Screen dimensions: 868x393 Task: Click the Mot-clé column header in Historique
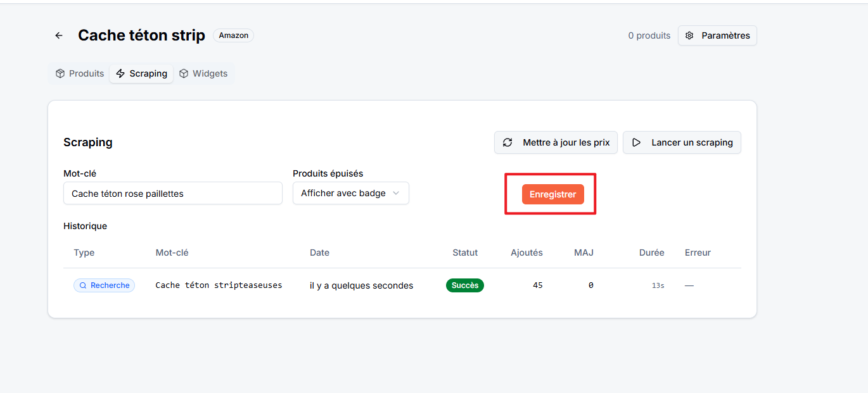[172, 253]
